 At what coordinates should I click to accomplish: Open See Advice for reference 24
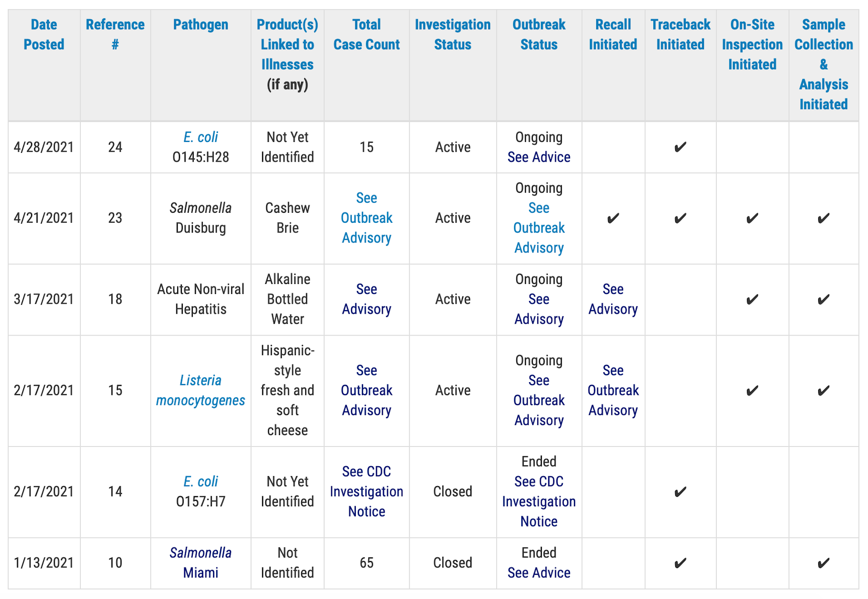(539, 157)
